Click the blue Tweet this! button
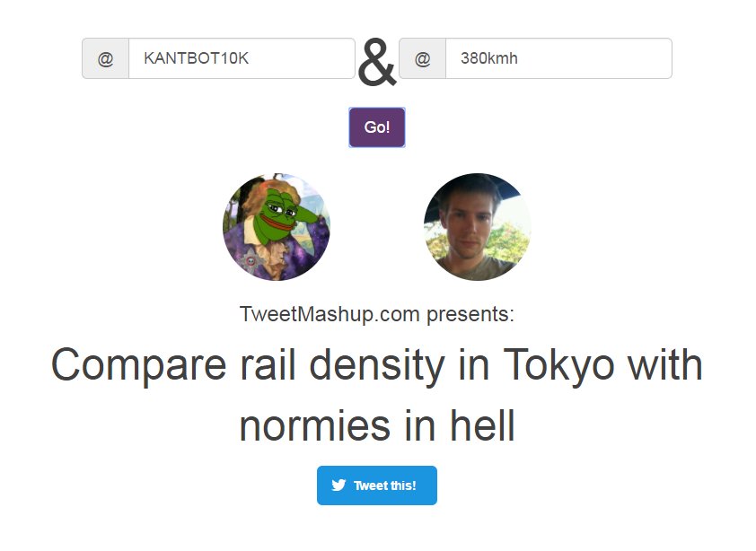Screen dimensions: 756x551 pyautogui.click(x=377, y=485)
